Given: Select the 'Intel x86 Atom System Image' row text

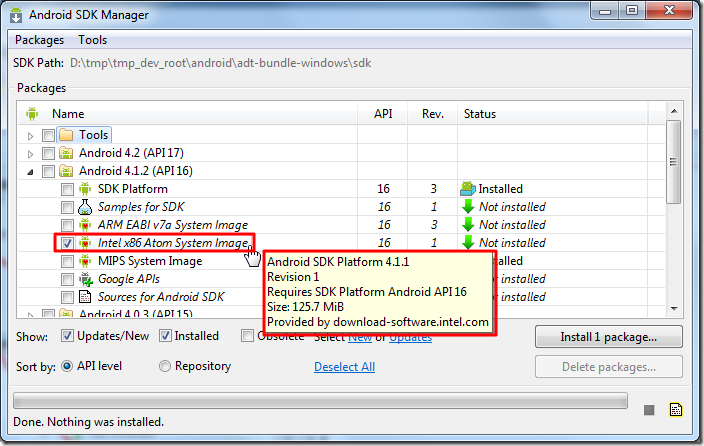Looking at the screenshot, I should tap(173, 243).
